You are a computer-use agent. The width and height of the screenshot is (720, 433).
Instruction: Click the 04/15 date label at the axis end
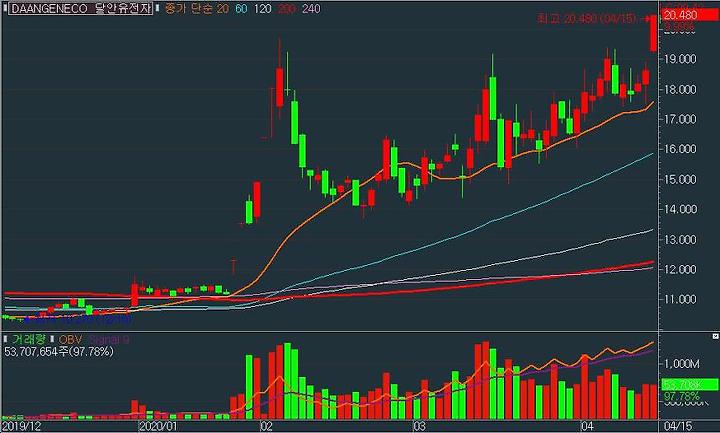679,426
